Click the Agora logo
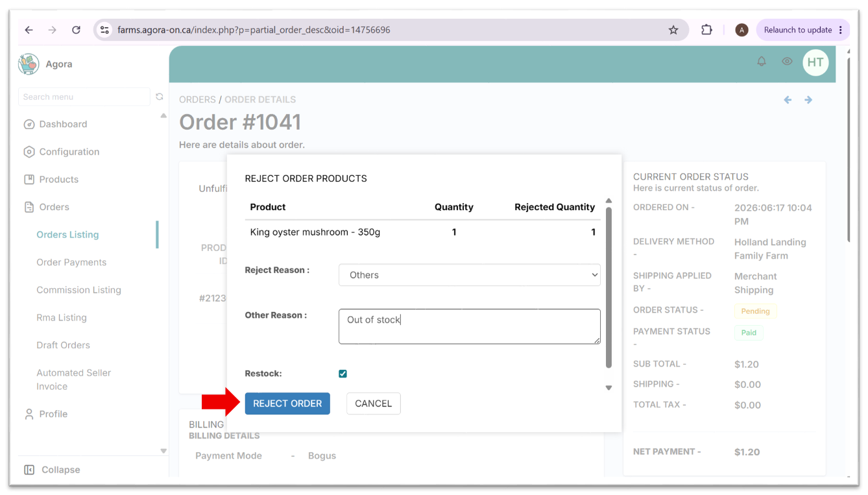 click(29, 64)
